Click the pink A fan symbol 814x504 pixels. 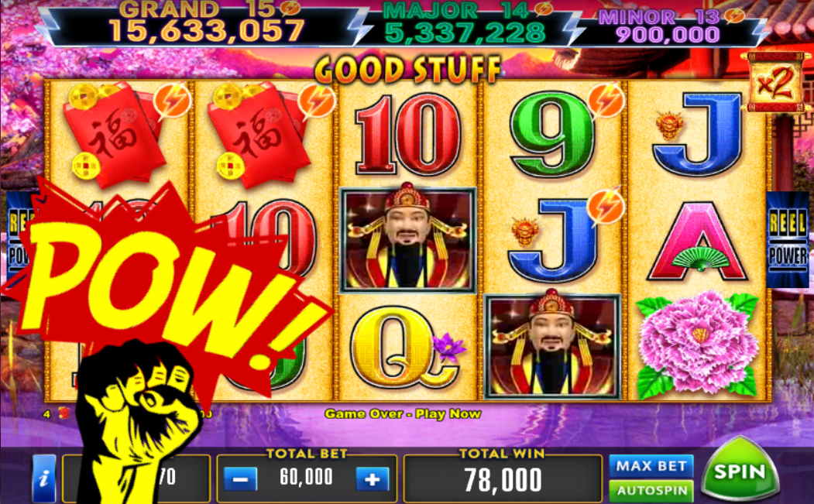(698, 242)
